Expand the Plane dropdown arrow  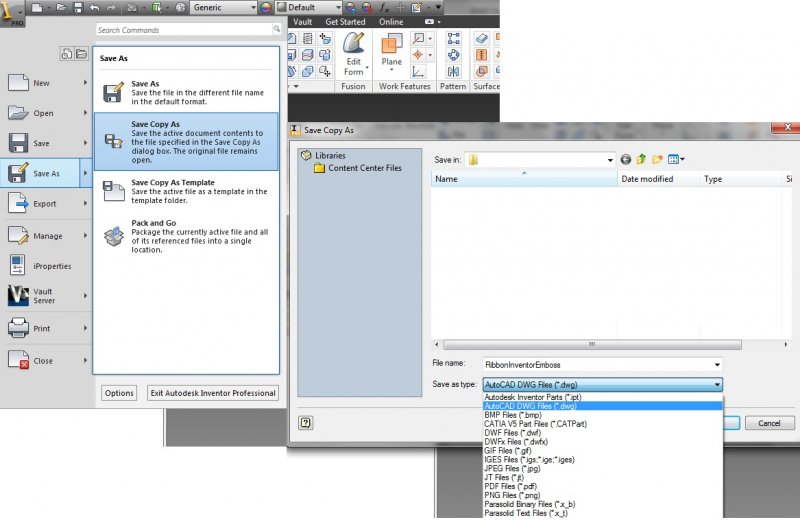pos(392,70)
